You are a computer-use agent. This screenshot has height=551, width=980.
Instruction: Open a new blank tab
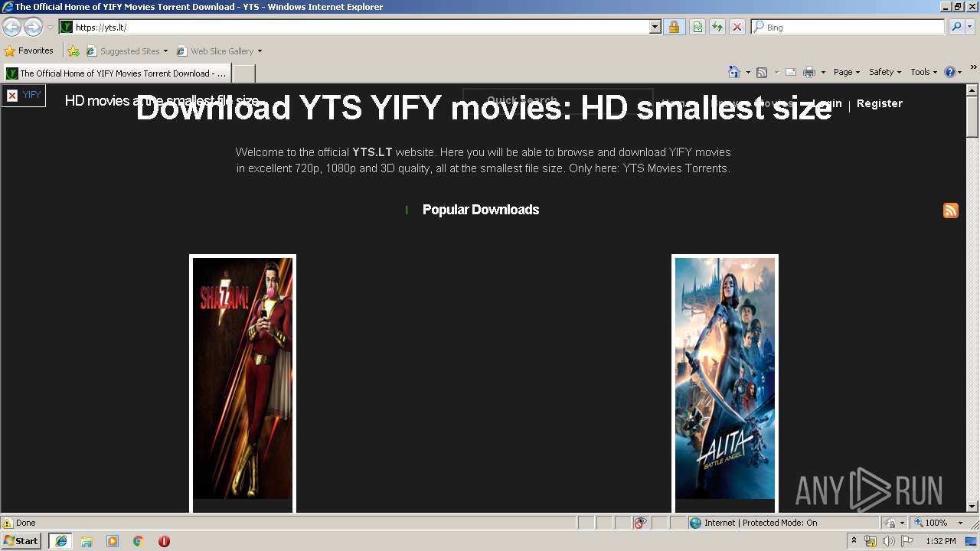pyautogui.click(x=243, y=73)
